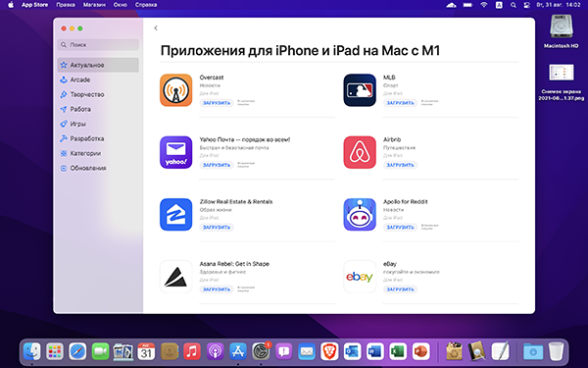Open Работа category in sidebar

tap(98, 109)
